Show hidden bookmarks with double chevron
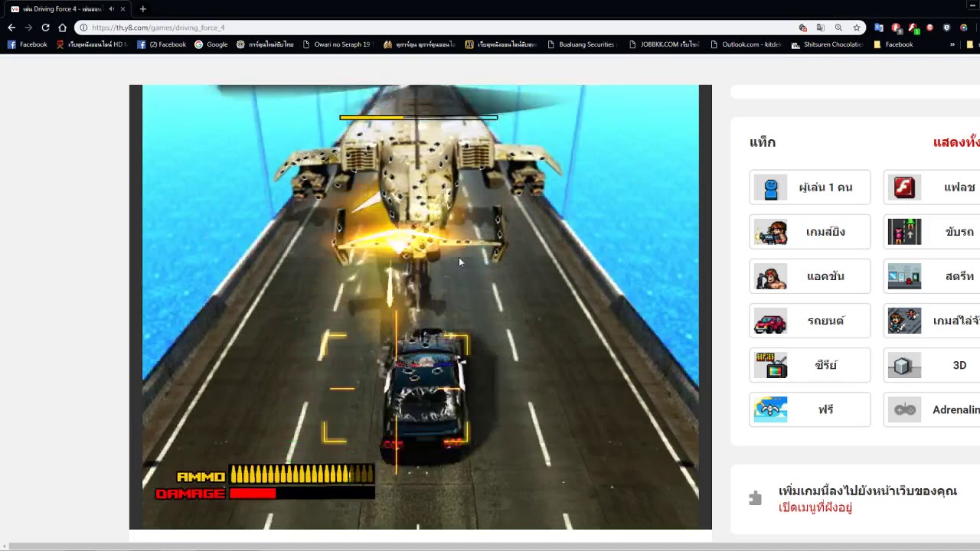 [952, 44]
